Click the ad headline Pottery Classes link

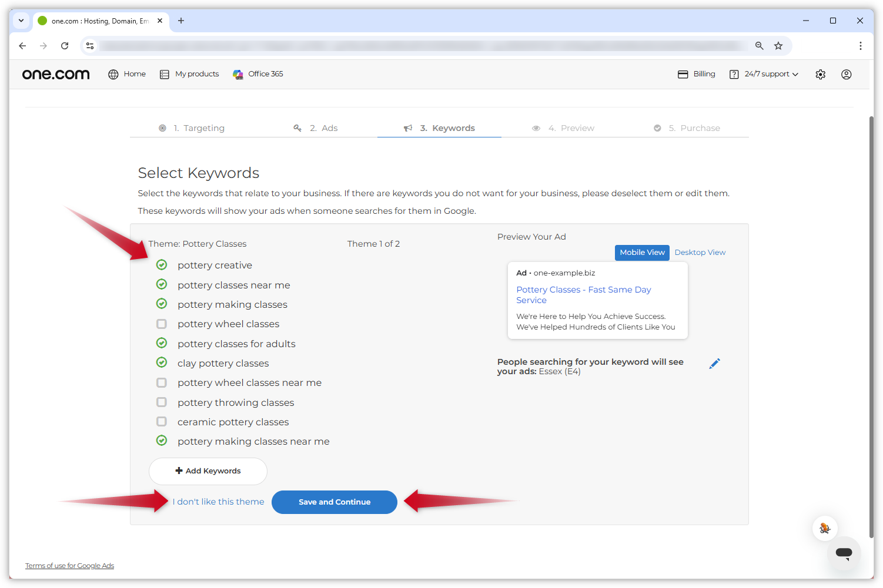point(584,295)
